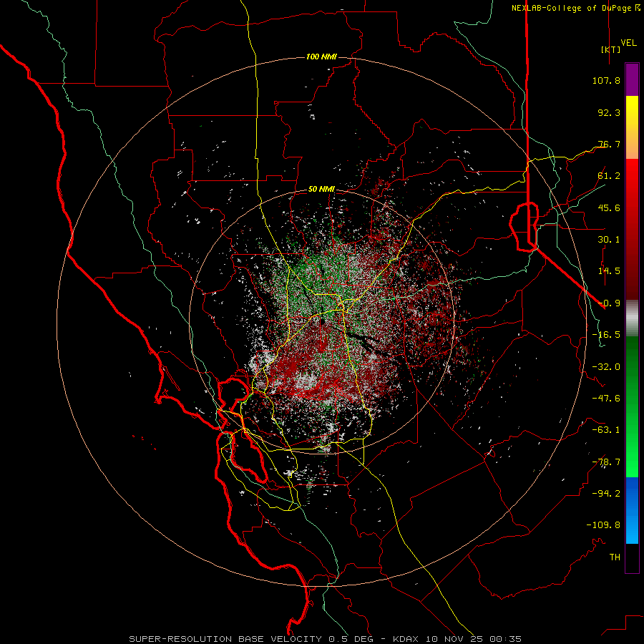Click the black TH segment of color bar
Image resolution: width=644 pixels, height=644 pixels.
pyautogui.click(x=632, y=558)
